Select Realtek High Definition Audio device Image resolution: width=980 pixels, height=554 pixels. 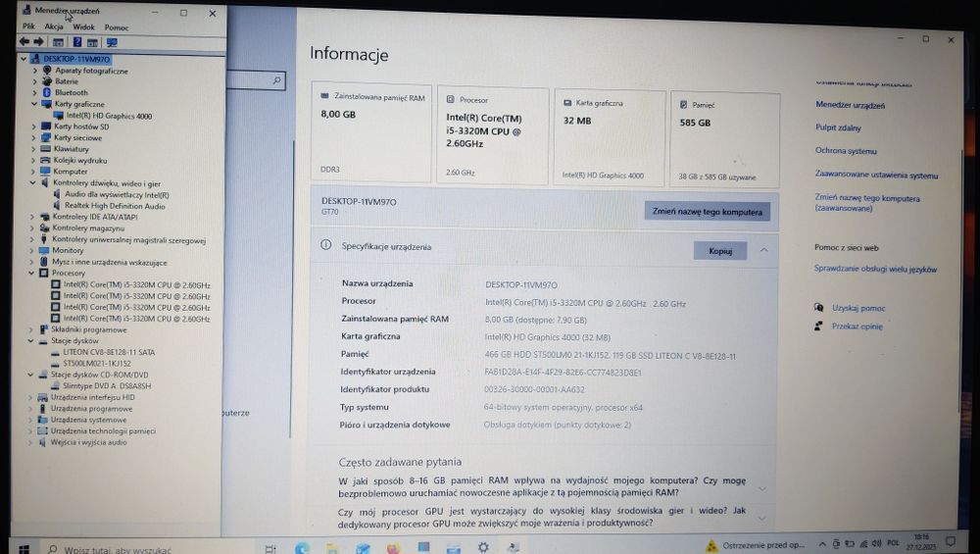tap(115, 206)
